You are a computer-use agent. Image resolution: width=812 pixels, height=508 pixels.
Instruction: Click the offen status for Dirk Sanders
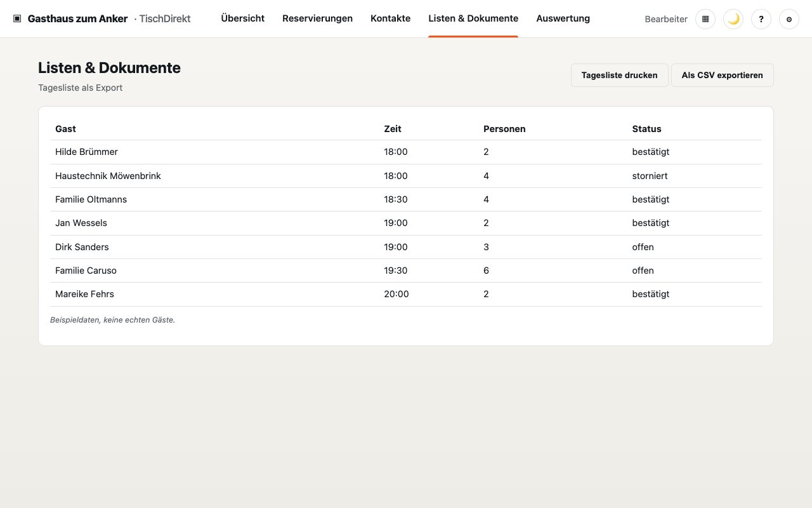(643, 247)
